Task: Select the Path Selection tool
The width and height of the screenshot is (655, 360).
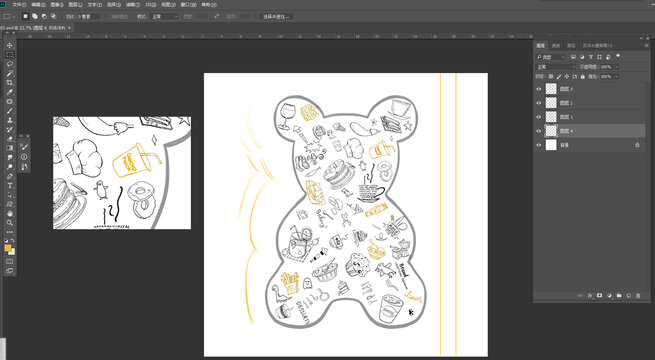Action: pos(10,195)
